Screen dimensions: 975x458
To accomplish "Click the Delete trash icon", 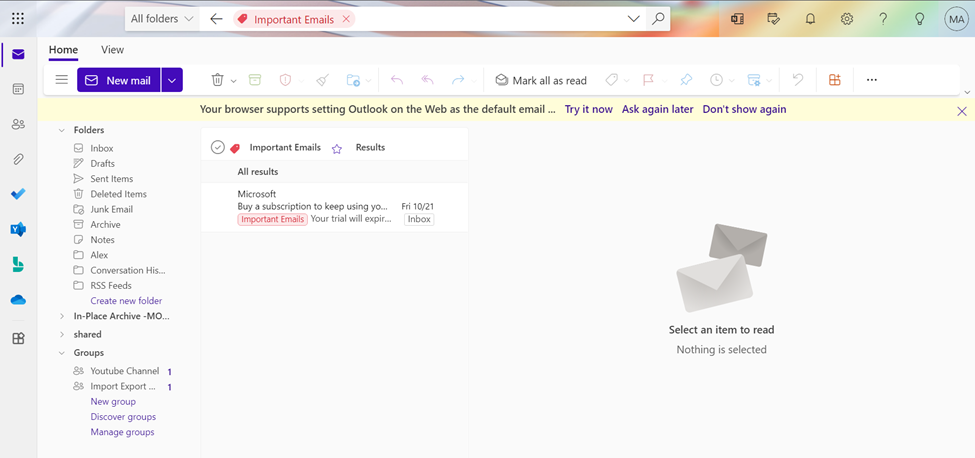I will click(218, 80).
